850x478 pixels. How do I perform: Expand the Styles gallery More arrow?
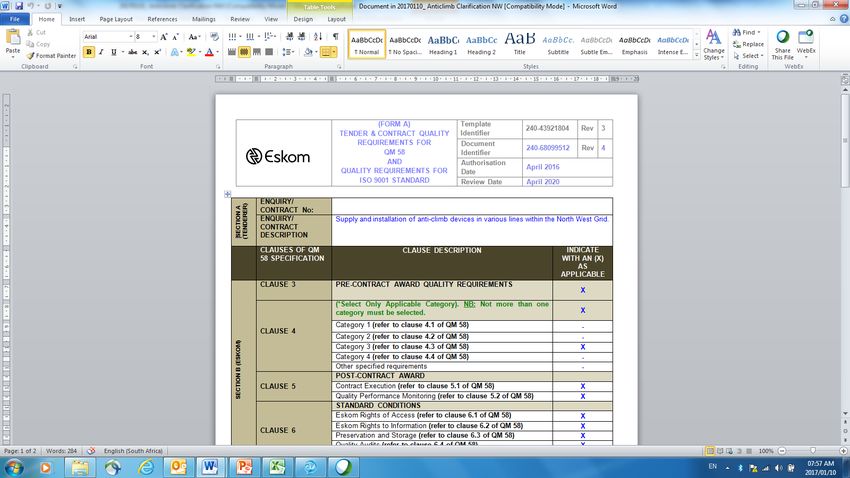pos(697,55)
